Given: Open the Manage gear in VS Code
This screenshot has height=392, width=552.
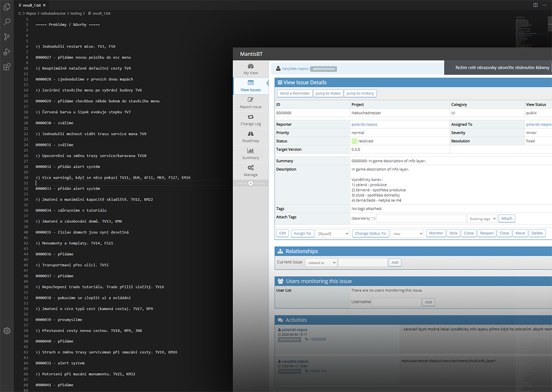Looking at the screenshot, I should click(x=7, y=331).
